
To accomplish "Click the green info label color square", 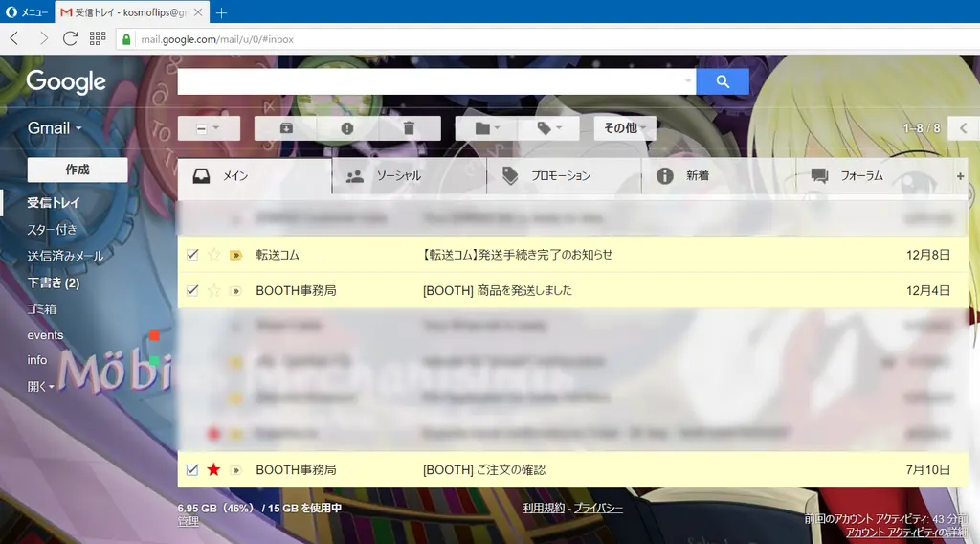I will [x=154, y=360].
